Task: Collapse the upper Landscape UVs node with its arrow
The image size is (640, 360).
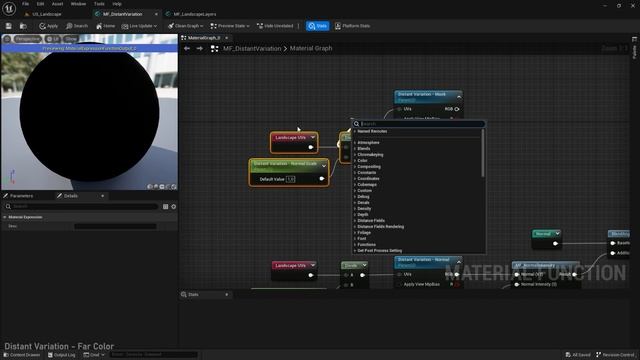Action: [313, 138]
